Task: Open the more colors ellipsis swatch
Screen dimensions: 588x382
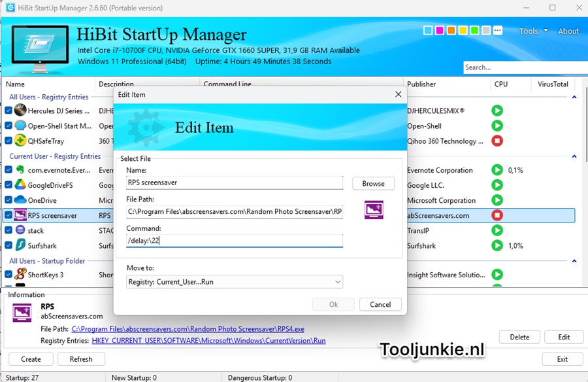Action: click(x=498, y=31)
